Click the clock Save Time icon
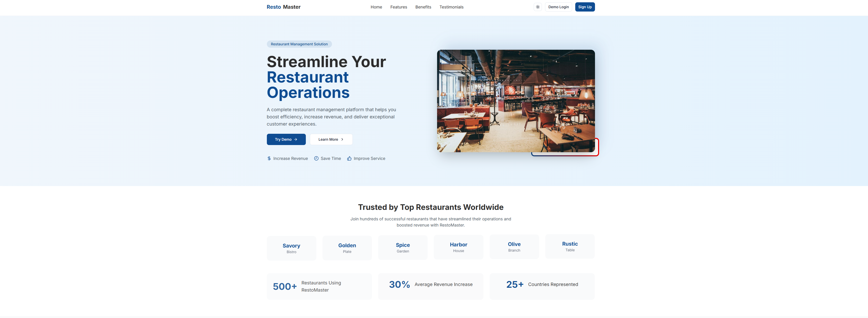This screenshot has height=318, width=868. point(316,159)
